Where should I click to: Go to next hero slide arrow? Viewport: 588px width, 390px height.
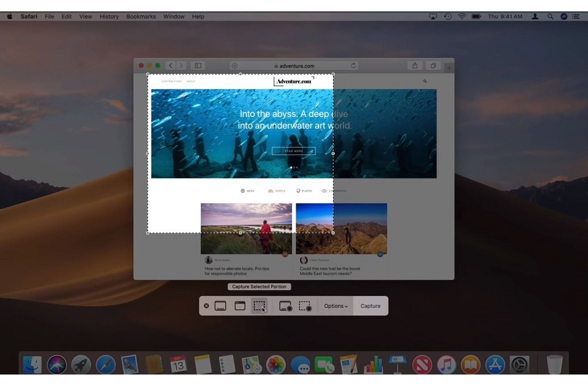425,134
